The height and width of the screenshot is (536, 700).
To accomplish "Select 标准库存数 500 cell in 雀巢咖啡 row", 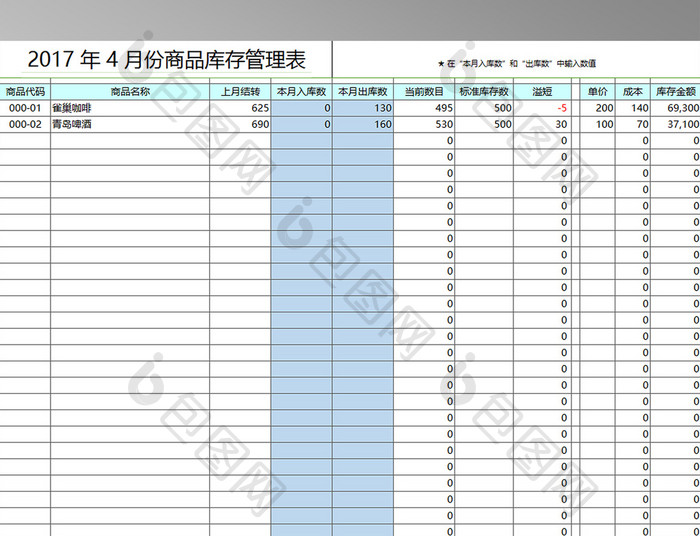I will tap(484, 108).
